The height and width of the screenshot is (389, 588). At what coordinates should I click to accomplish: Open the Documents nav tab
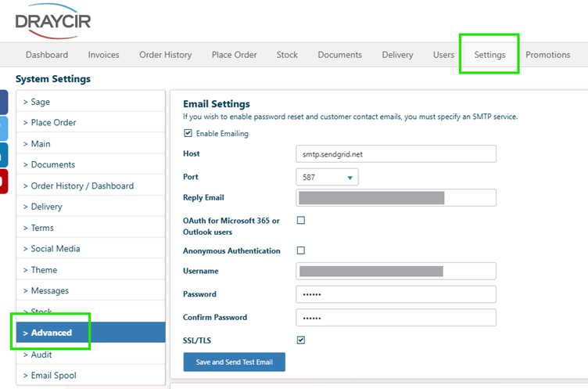click(340, 55)
